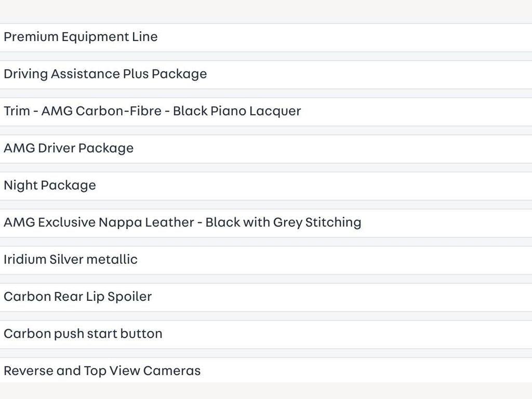The height and width of the screenshot is (399, 532).
Task: Select the Carbon push start button item
Action: click(x=266, y=334)
